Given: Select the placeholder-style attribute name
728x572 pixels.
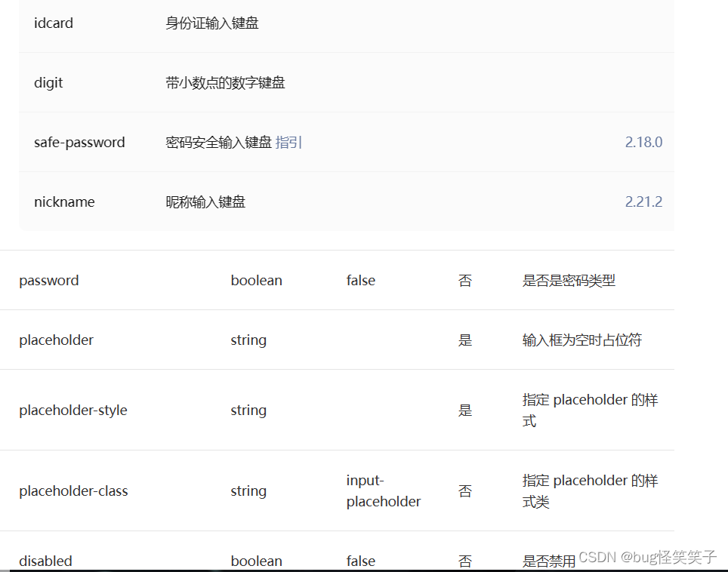Looking at the screenshot, I should [73, 410].
